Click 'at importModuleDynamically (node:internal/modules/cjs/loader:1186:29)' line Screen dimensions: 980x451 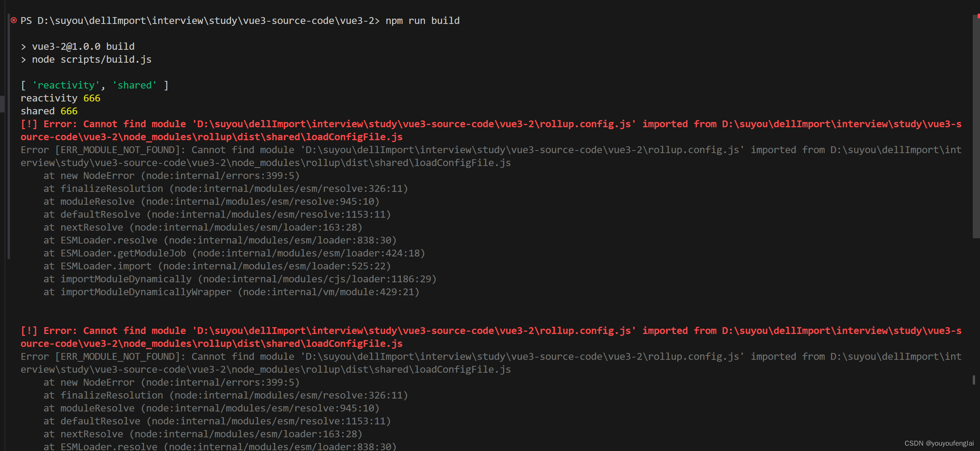(240, 279)
